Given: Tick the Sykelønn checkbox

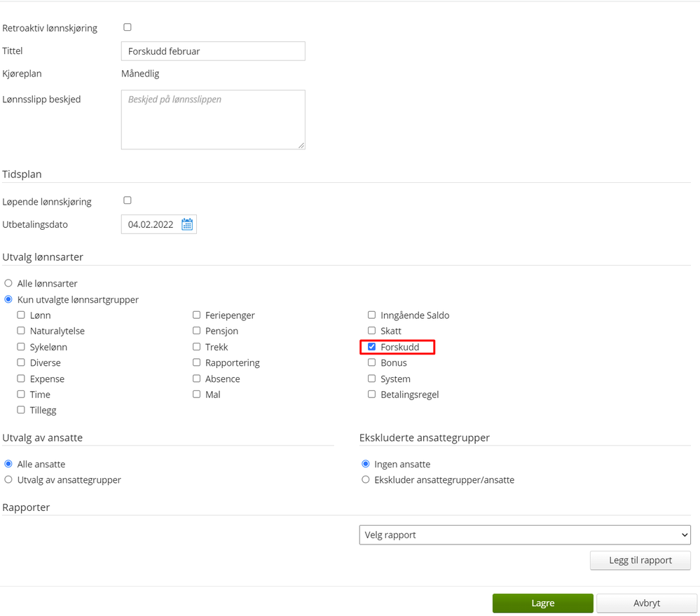Looking at the screenshot, I should 21,347.
